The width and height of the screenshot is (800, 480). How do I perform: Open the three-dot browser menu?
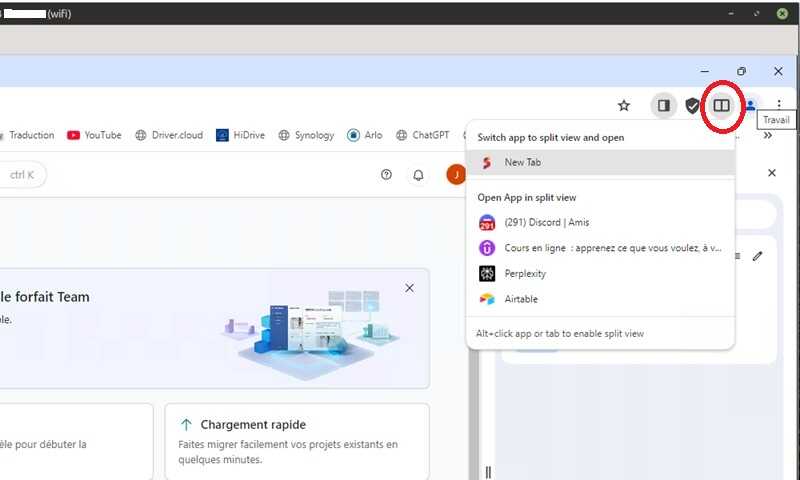779,105
